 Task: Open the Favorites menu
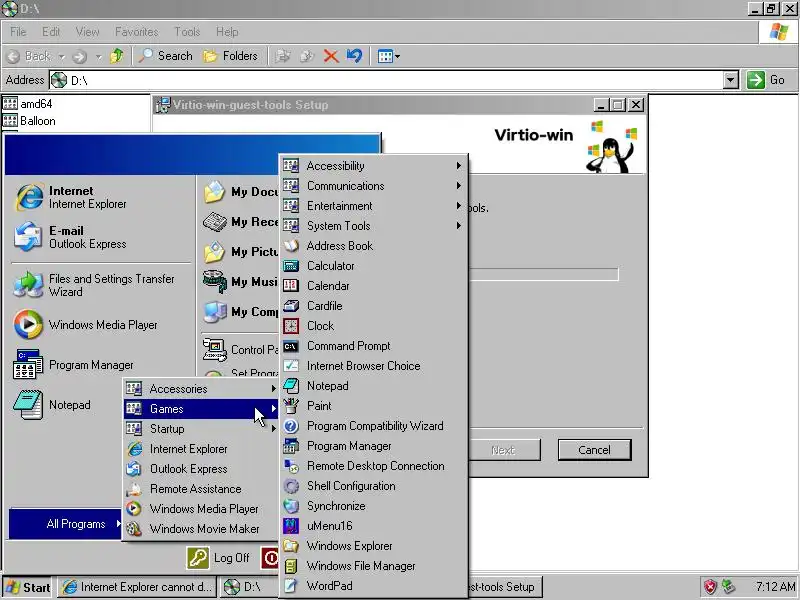[136, 32]
